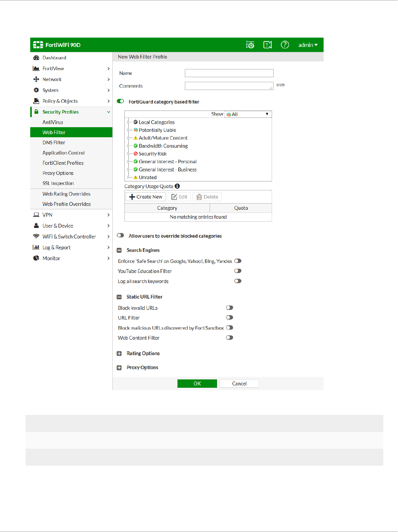Click the Local Categories status icon
This screenshot has height=532, width=398.
(x=136, y=122)
